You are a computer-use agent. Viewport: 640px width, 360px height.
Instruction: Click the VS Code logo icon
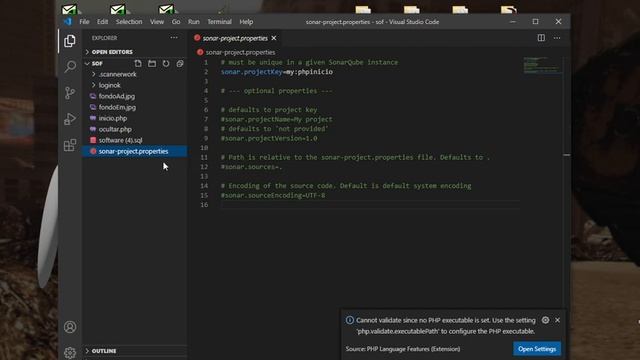pyautogui.click(x=67, y=22)
